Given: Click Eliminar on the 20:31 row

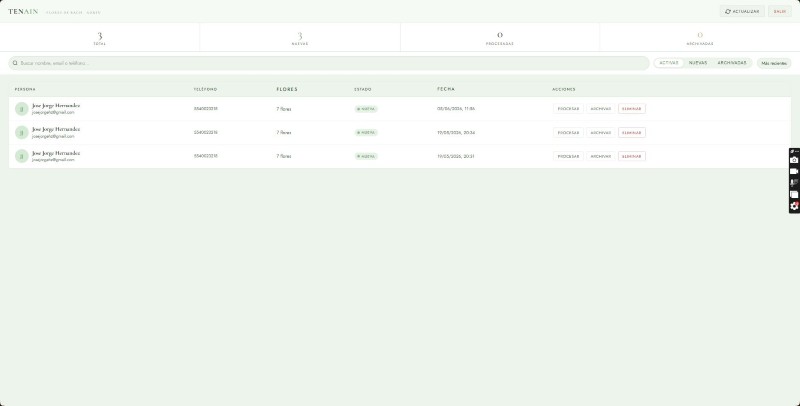Looking at the screenshot, I should coord(632,156).
